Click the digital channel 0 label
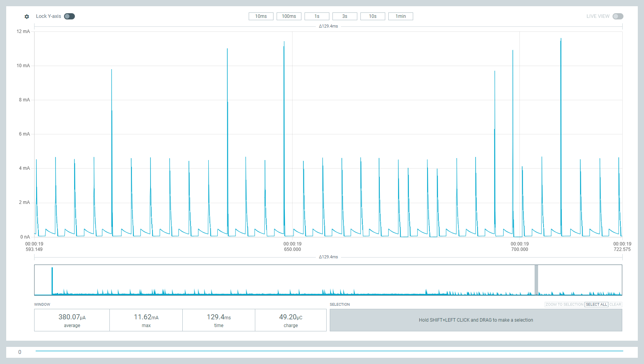644x364 pixels. (x=20, y=352)
